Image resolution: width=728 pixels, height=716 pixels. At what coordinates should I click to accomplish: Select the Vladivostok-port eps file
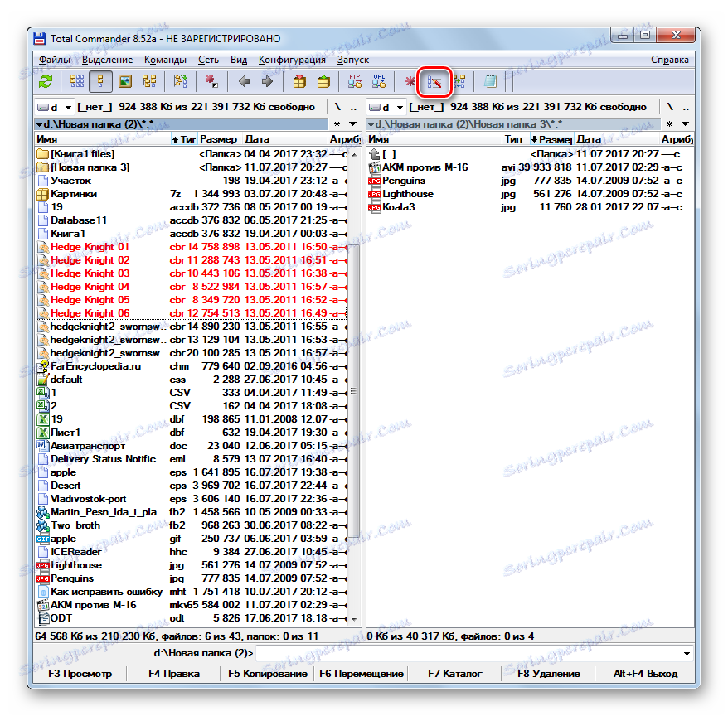[x=192, y=499]
